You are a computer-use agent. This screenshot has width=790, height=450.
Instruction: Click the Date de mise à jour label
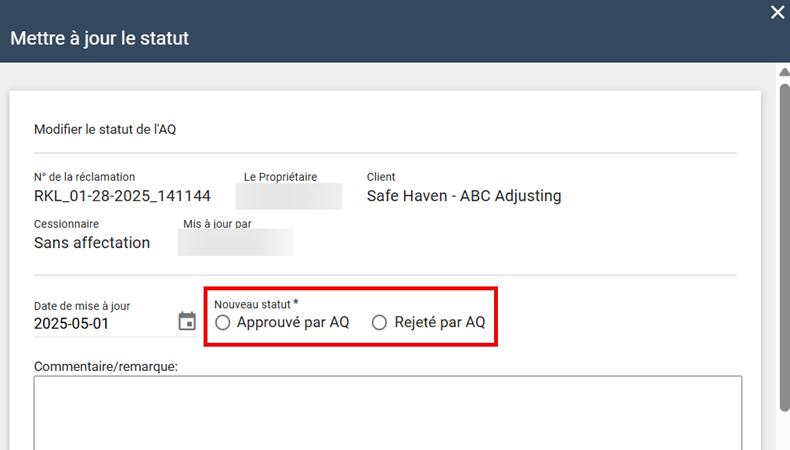[x=82, y=306]
